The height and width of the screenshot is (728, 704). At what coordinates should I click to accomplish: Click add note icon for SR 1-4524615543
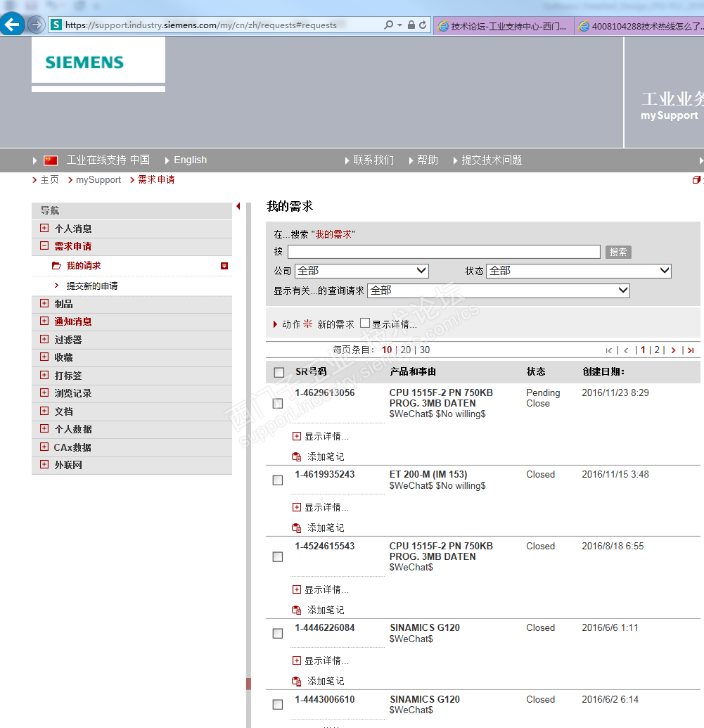coord(296,610)
